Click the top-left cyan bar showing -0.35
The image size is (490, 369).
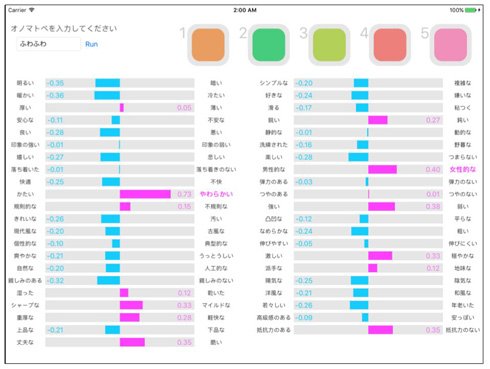pos(107,83)
